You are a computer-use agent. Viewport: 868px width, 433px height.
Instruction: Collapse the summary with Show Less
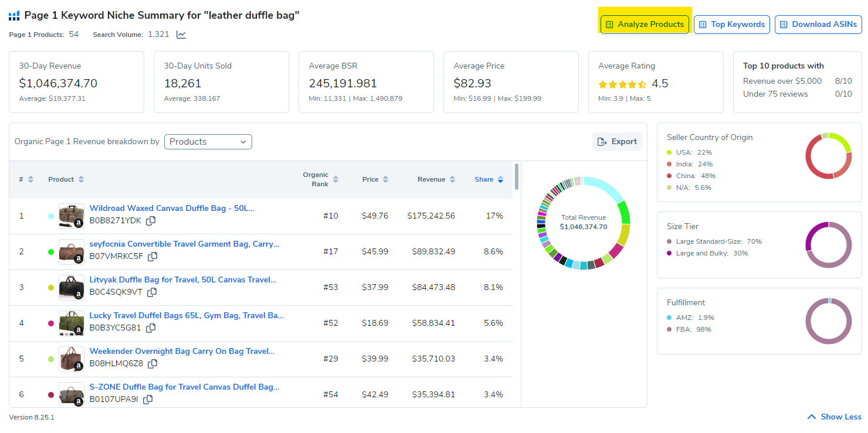[835, 417]
